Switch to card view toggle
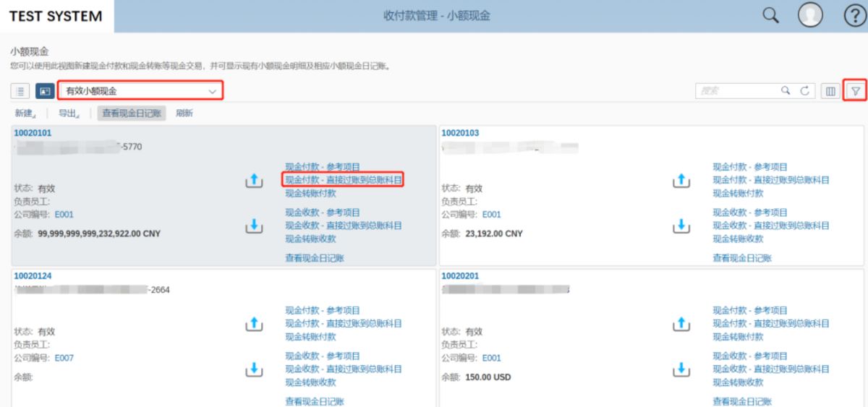 [45, 91]
